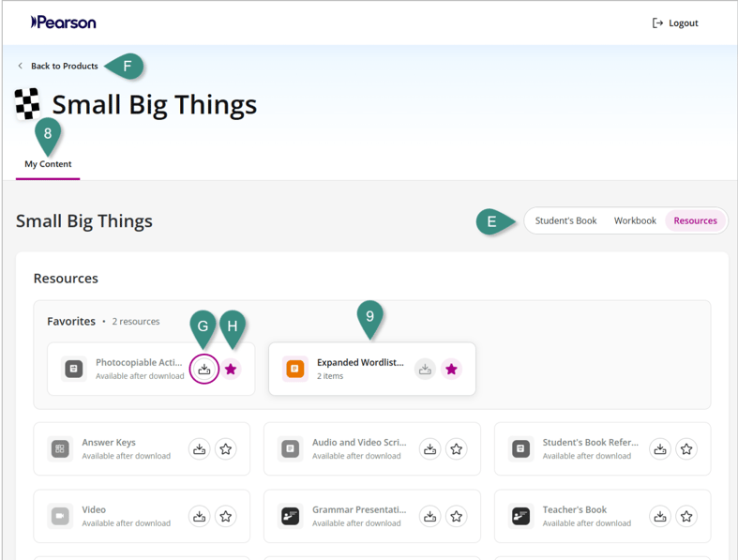The height and width of the screenshot is (560, 738).
Task: Add Teacher's Book to favorites
Action: (686, 516)
